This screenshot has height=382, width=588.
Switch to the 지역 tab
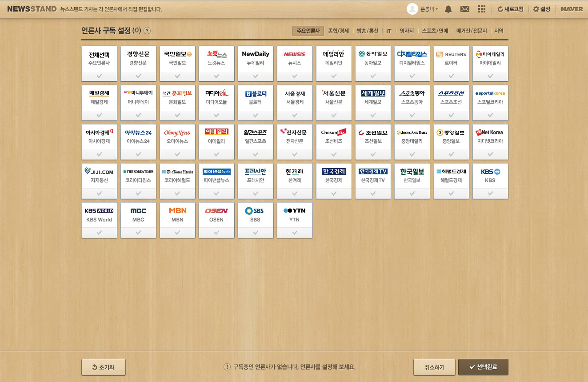click(499, 31)
